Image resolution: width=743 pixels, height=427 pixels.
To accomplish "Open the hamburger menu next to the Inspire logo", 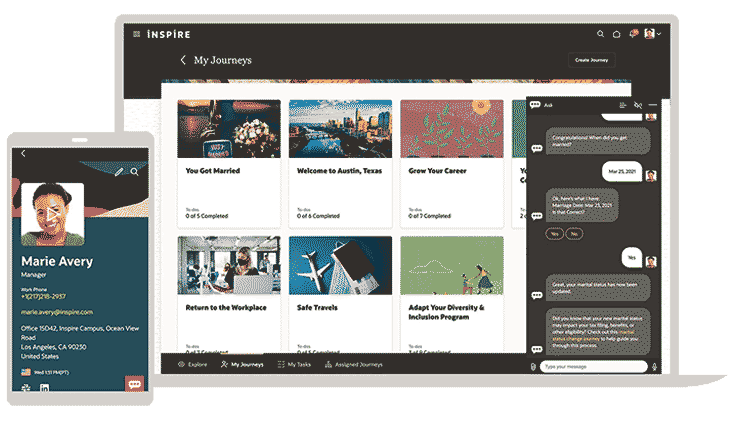I will point(137,34).
